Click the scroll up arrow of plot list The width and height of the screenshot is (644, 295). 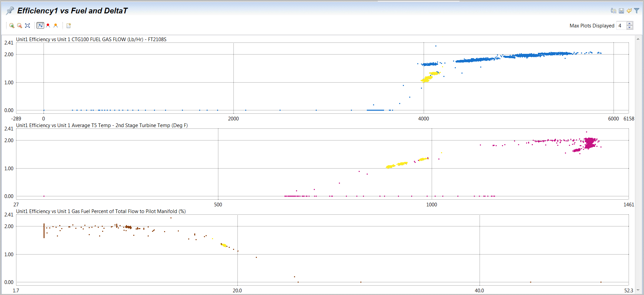[x=638, y=39]
